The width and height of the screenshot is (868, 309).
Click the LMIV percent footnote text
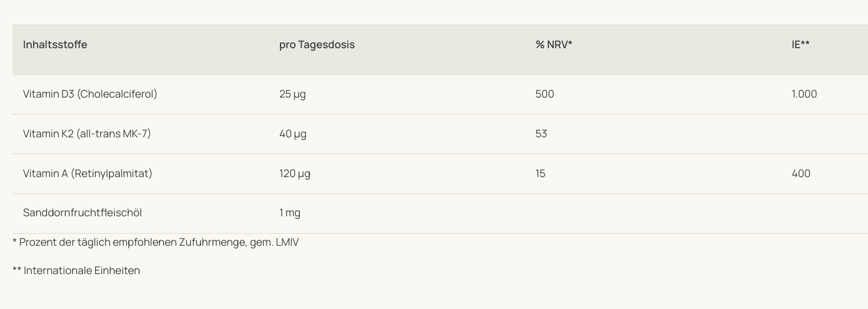pyautogui.click(x=155, y=242)
